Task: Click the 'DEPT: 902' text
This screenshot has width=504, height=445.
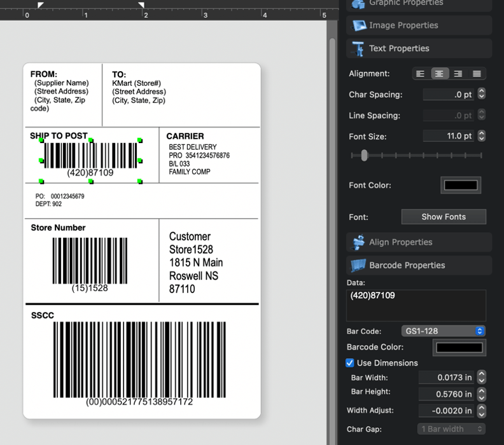Action: (48, 204)
